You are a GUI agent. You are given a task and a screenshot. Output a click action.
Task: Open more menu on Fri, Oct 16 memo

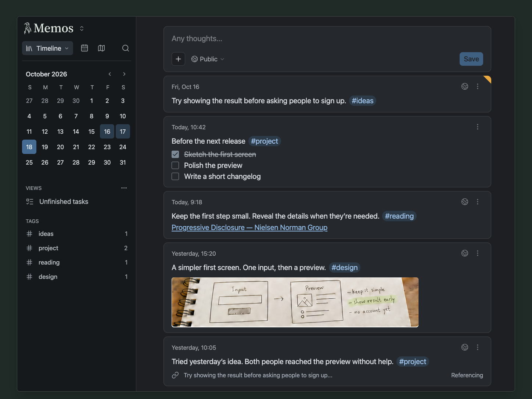478,86
